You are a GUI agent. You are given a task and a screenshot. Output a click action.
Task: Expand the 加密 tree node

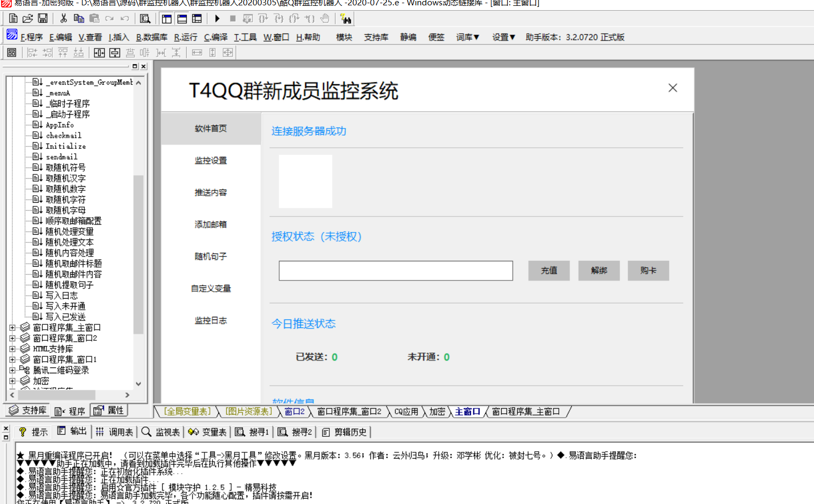(12, 381)
